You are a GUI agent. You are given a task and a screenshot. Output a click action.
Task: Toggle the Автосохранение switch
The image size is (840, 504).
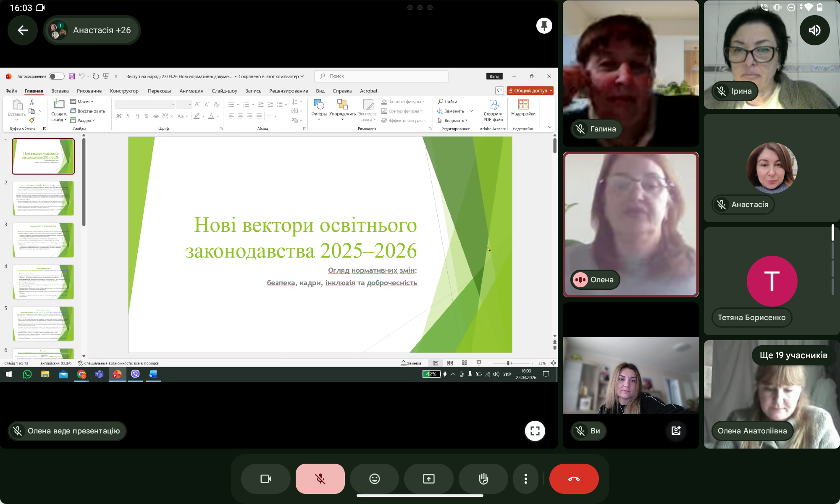pos(56,76)
